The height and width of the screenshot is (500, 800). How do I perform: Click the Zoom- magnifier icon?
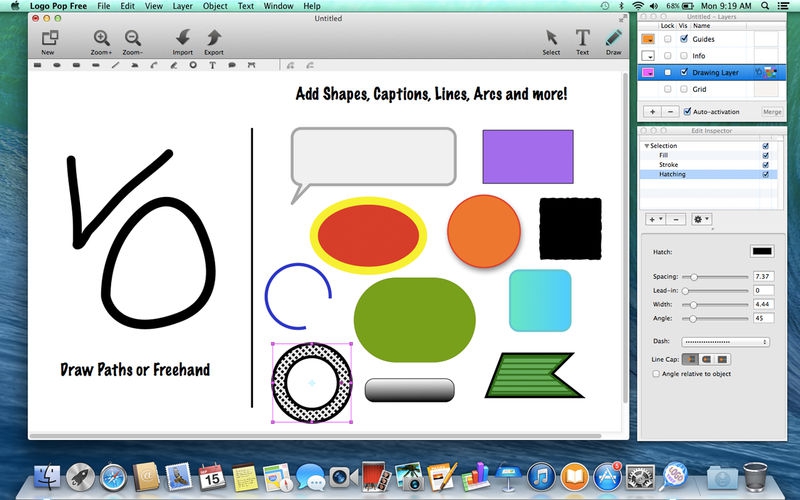click(132, 38)
